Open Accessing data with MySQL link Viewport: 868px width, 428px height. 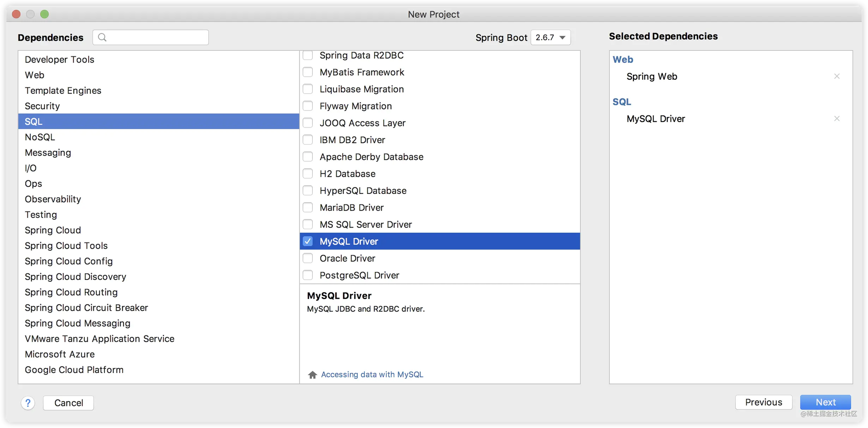372,375
